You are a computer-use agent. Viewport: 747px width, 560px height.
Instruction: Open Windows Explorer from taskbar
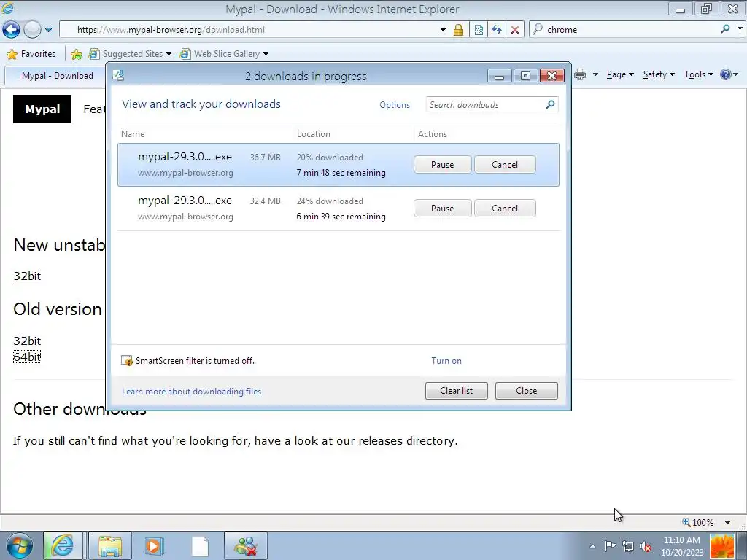pyautogui.click(x=110, y=545)
